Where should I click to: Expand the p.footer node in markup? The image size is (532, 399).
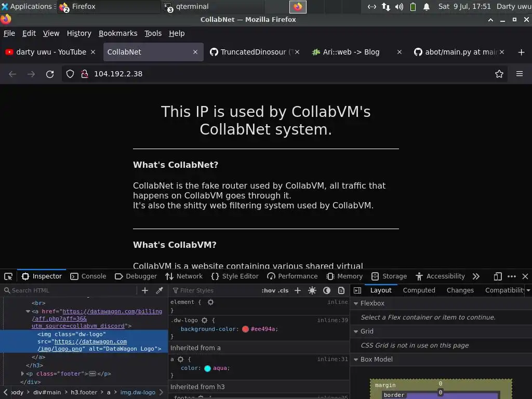pos(22,374)
